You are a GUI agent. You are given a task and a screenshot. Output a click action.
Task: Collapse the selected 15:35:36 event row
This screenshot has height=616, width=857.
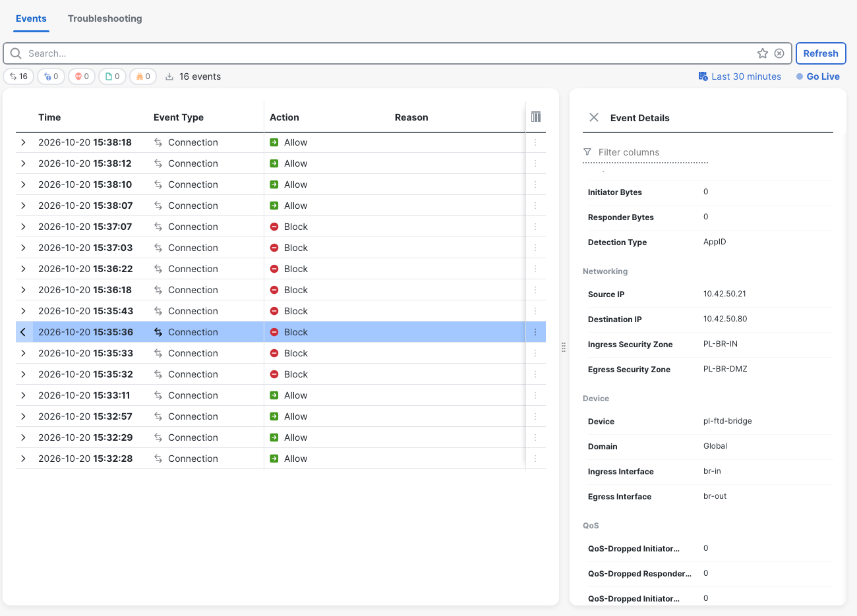pos(23,332)
